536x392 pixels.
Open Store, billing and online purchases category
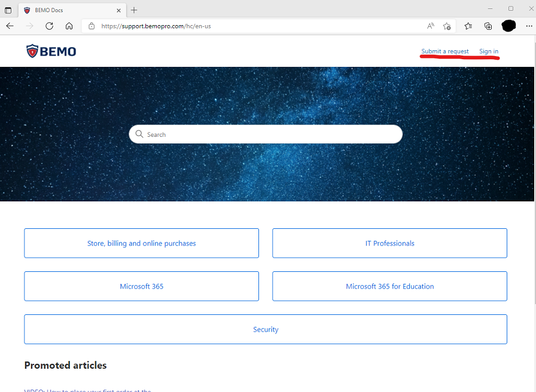coord(142,243)
